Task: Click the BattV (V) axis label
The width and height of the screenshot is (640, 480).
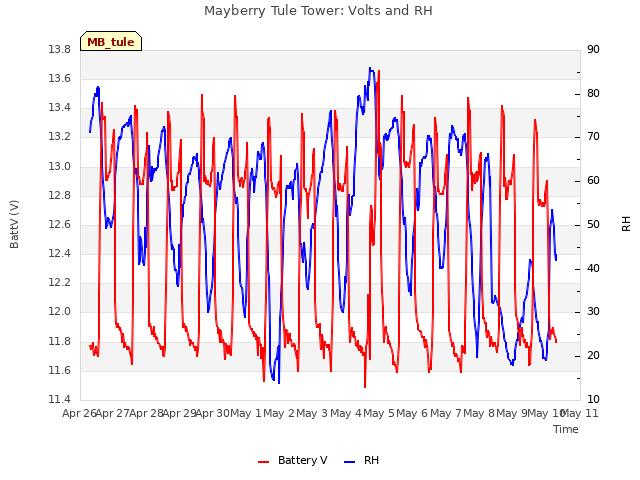Action: (14, 224)
